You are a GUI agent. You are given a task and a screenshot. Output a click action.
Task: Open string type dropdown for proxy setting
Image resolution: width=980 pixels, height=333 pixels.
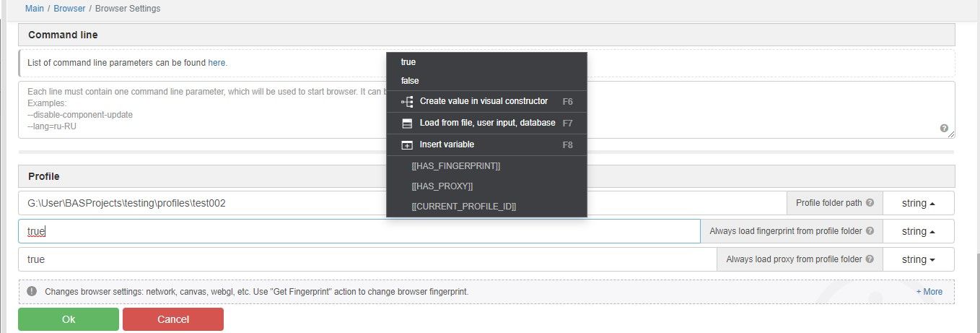[x=918, y=259]
